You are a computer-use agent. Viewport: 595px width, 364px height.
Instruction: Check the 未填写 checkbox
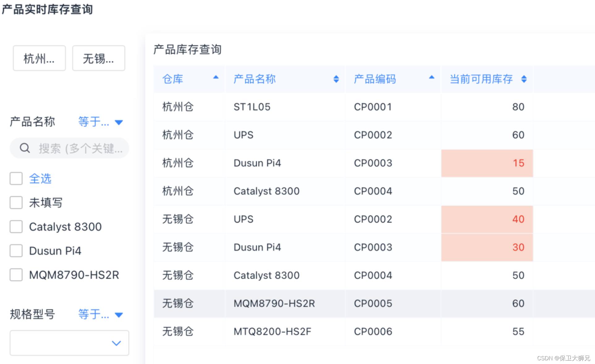16,203
